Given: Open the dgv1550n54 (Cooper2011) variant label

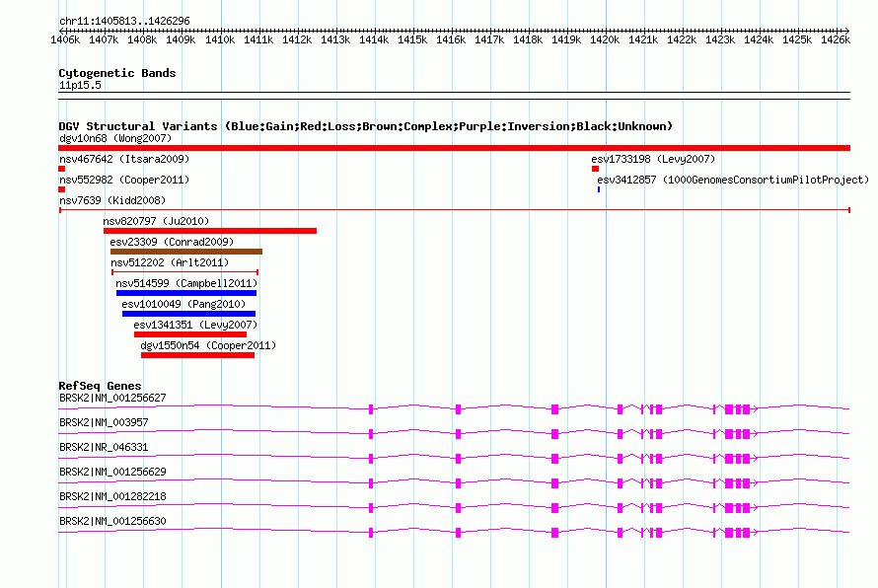Looking at the screenshot, I should click(x=208, y=345).
